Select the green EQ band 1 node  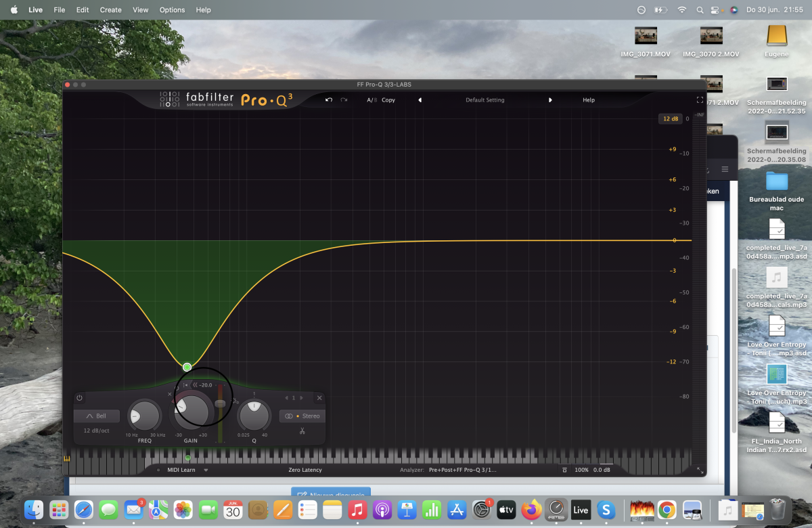187,367
